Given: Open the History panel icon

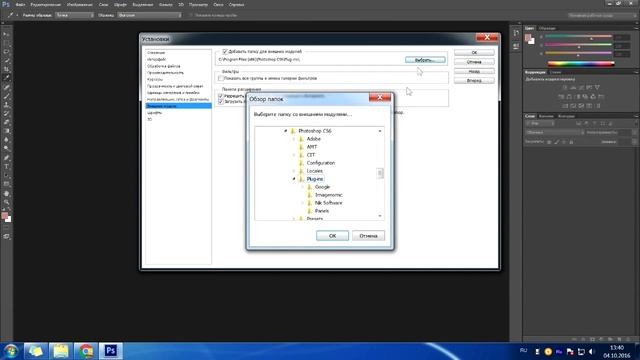Looking at the screenshot, I should click(516, 33).
